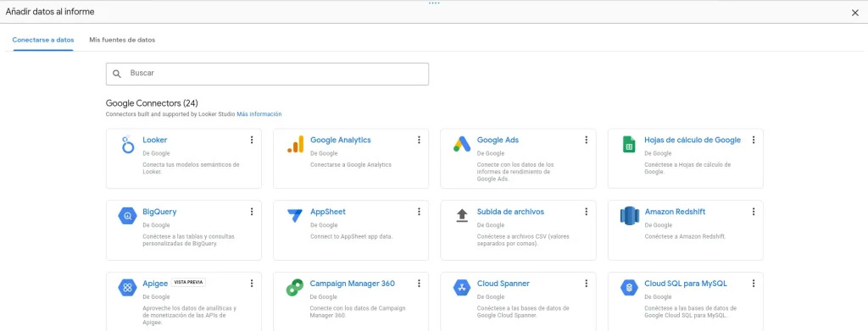Click the Google Connectors (24) heading
The height and width of the screenshot is (331, 868).
(152, 103)
